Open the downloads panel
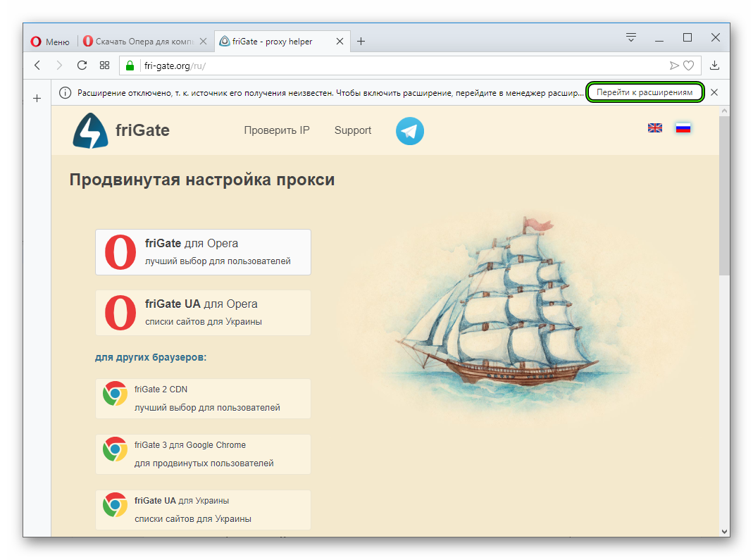The width and height of the screenshot is (753, 560). 714,66
